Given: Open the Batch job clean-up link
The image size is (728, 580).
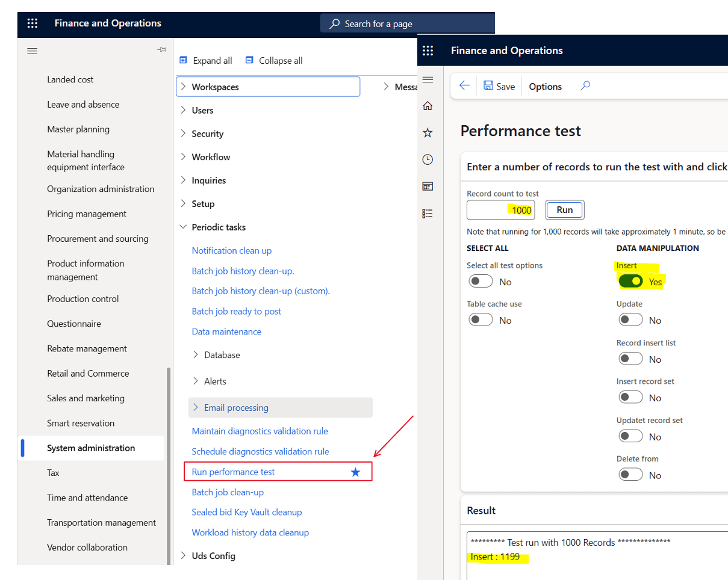Looking at the screenshot, I should (228, 492).
